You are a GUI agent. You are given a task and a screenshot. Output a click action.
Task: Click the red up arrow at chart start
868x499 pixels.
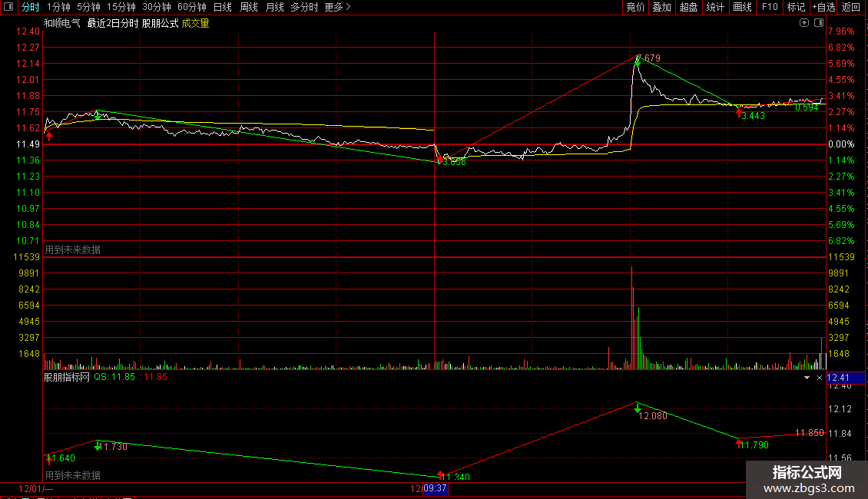tap(49, 136)
